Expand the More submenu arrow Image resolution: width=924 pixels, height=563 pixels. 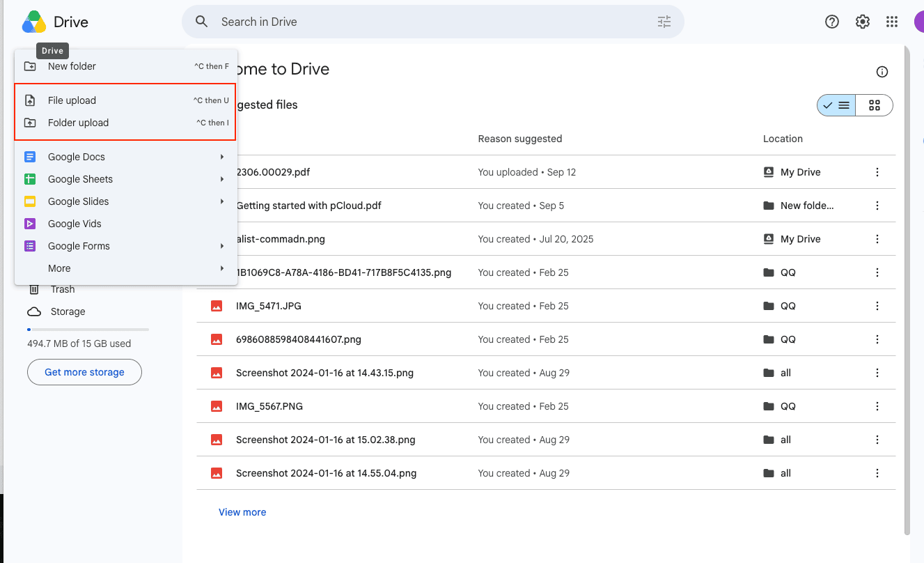pos(222,268)
